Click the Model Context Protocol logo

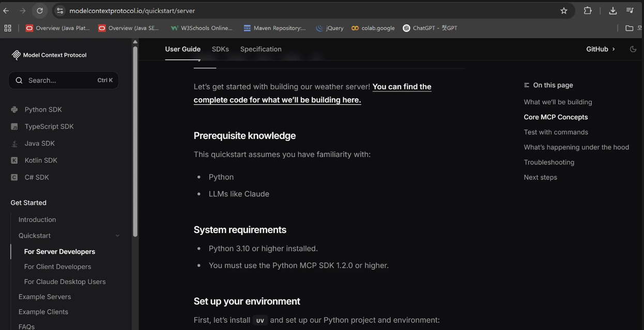(49, 55)
